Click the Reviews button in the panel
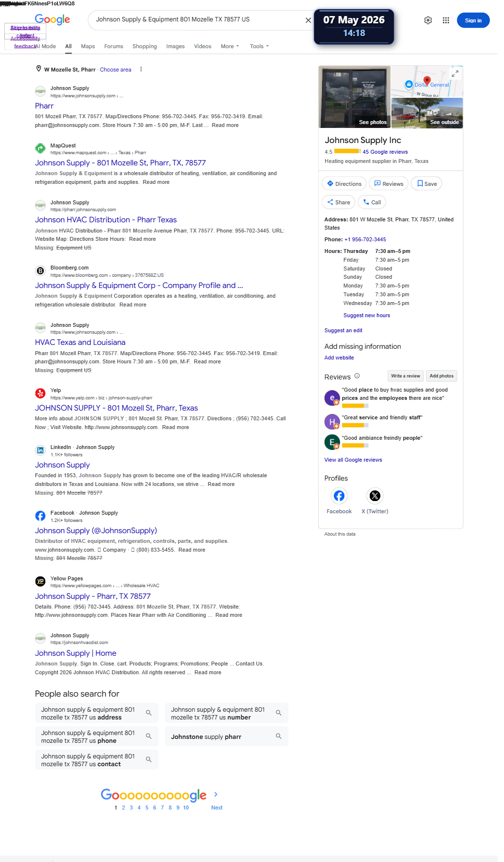This screenshot has height=862, width=504. tap(389, 183)
